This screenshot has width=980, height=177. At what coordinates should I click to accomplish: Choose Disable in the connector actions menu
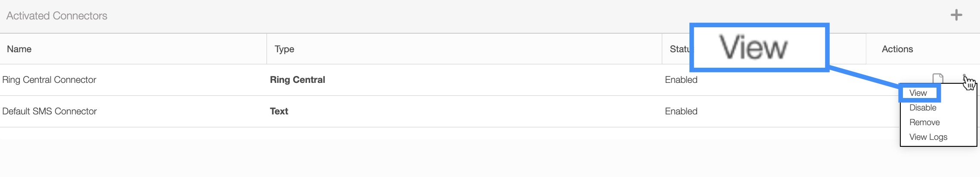(x=923, y=108)
